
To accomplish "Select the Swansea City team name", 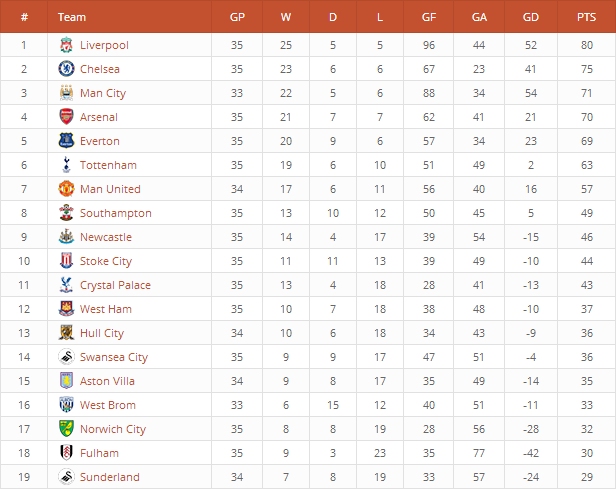I will coord(114,357).
